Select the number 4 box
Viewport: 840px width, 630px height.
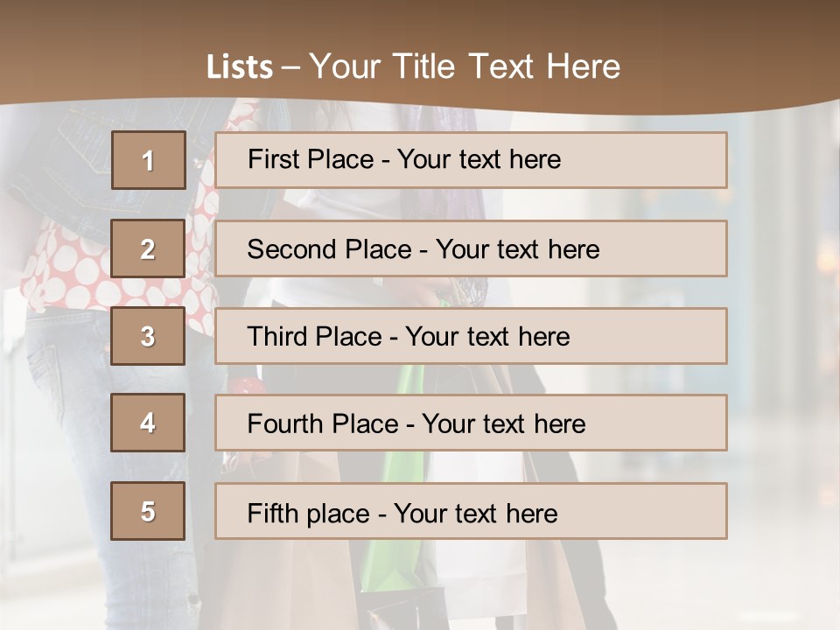point(148,423)
